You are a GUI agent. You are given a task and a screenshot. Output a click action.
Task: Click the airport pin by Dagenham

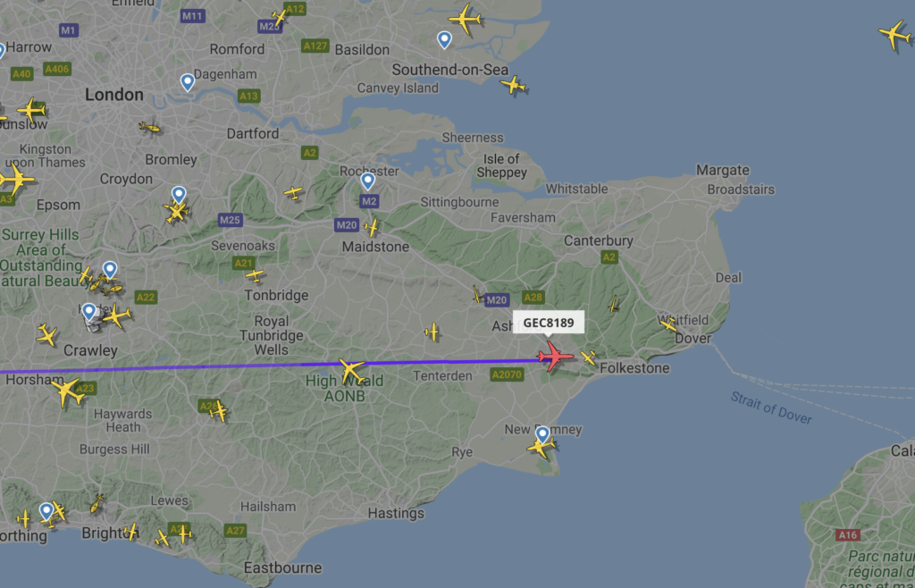[x=188, y=83]
